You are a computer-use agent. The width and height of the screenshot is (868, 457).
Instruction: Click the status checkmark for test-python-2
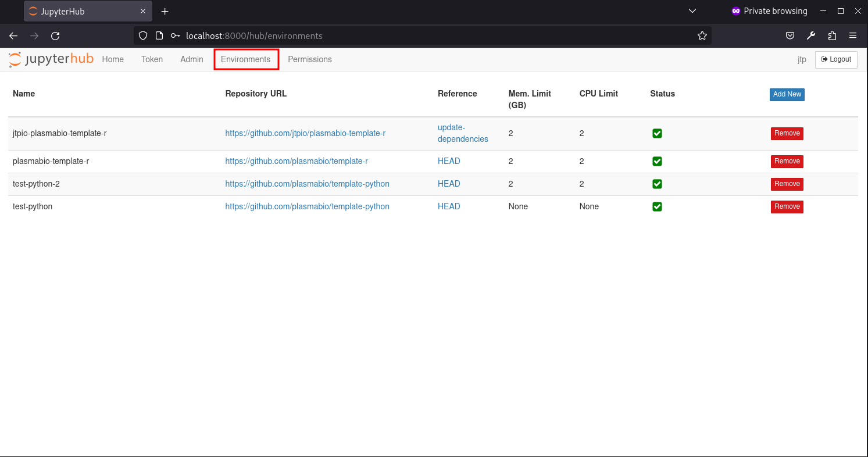[657, 184]
